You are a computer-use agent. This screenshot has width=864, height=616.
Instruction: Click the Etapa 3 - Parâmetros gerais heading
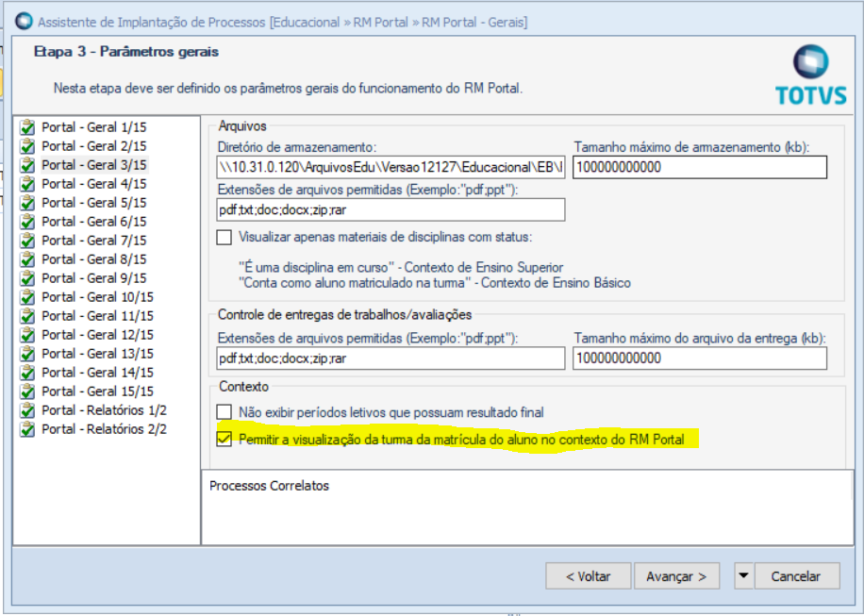click(x=126, y=52)
